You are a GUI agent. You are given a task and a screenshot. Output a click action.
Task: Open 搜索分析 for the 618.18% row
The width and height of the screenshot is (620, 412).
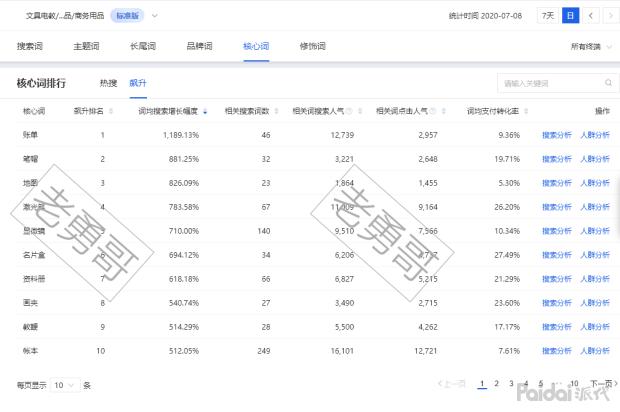click(557, 279)
